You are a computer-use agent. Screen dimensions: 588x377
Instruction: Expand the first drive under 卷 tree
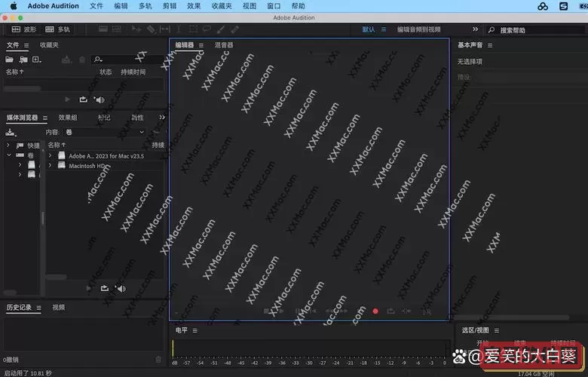[x=20, y=164]
